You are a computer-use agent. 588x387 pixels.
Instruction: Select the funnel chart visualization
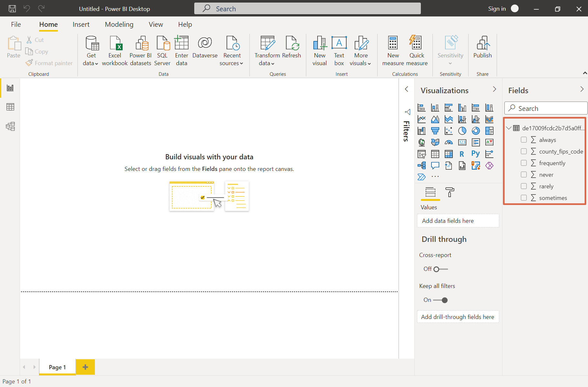tap(435, 131)
